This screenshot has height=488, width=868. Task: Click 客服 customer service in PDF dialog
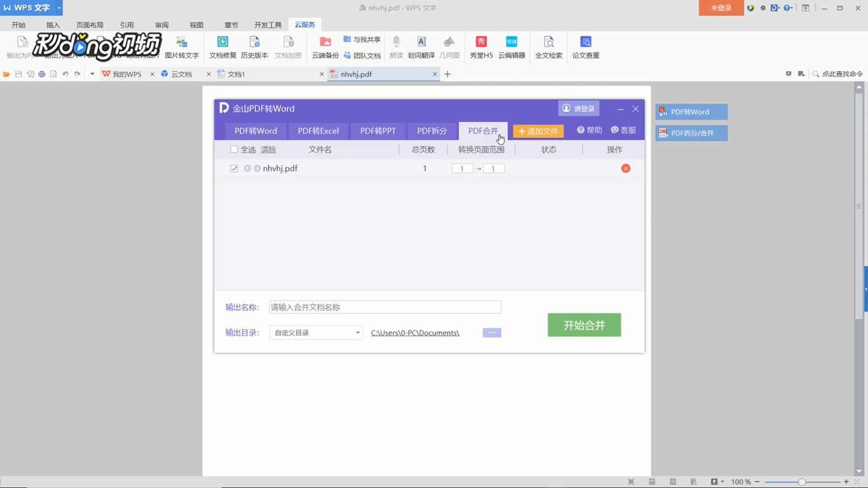(x=623, y=130)
